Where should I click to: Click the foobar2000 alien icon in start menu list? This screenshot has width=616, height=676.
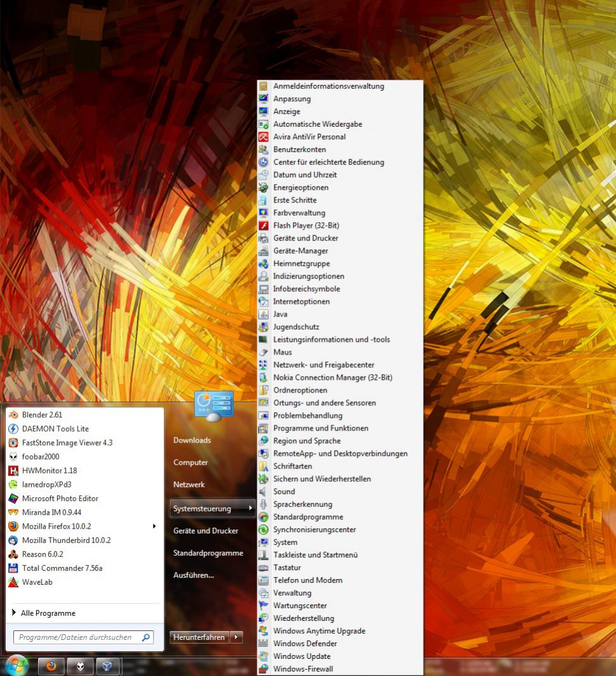pyautogui.click(x=13, y=457)
